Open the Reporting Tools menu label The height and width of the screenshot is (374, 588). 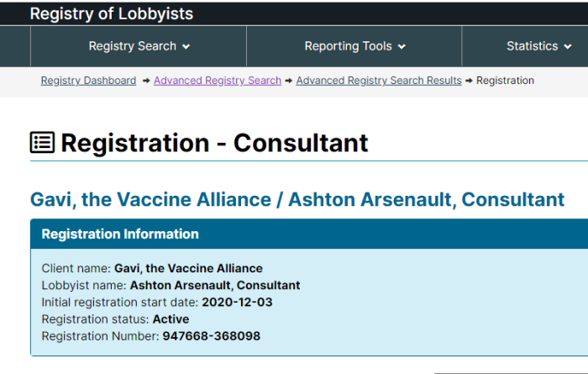coord(348,46)
